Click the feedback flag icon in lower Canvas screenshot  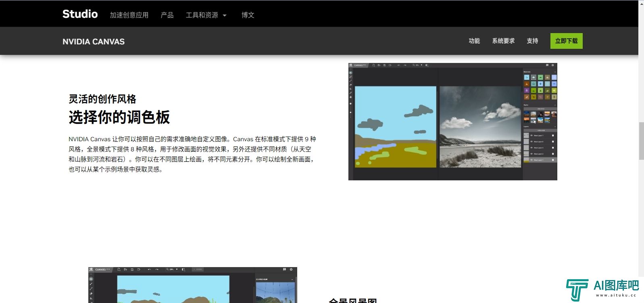tap(284, 269)
